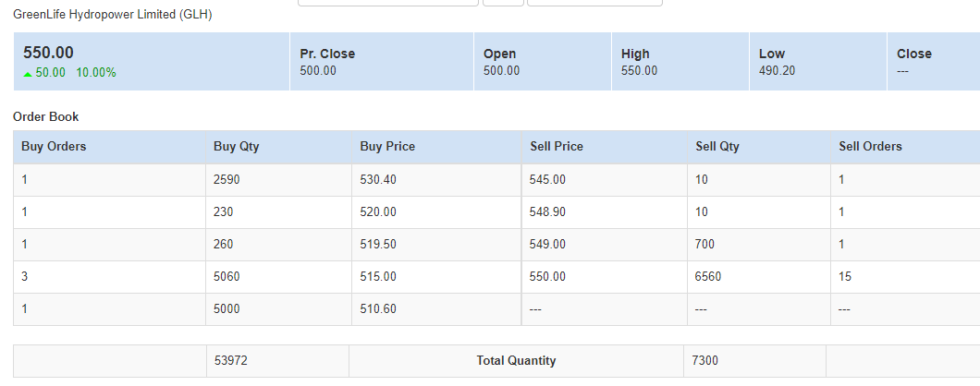Select the Low value 490.20

pyautogui.click(x=777, y=70)
